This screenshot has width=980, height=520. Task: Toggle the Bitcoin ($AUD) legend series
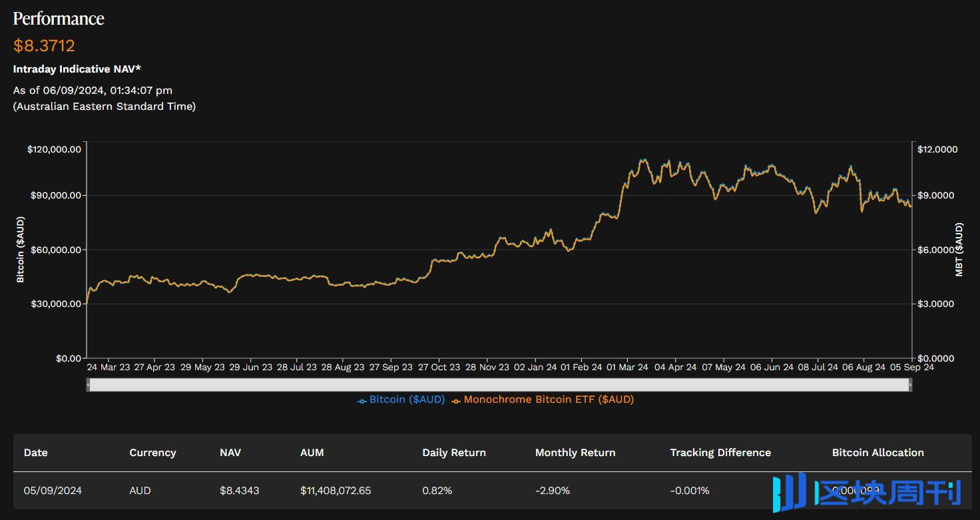tap(401, 399)
